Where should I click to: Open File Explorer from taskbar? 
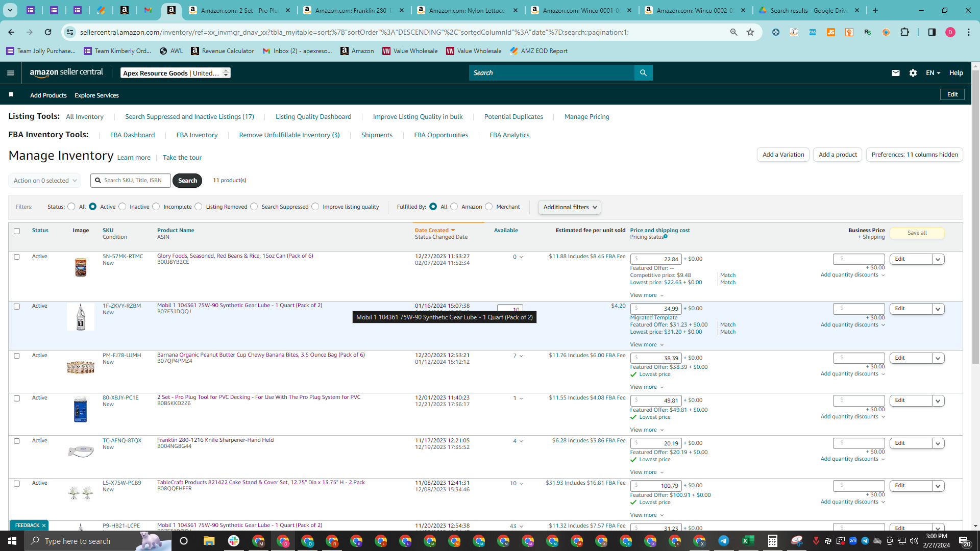(209, 541)
